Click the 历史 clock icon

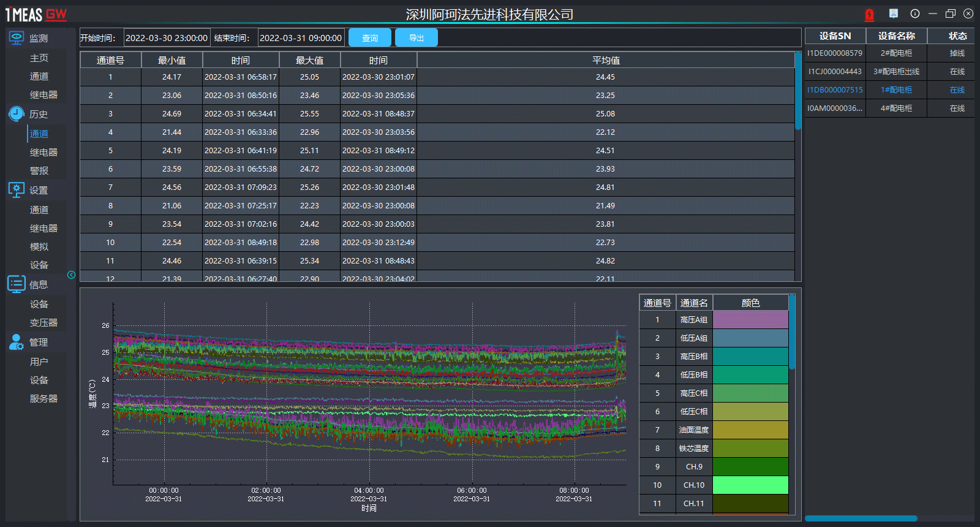[x=17, y=114]
